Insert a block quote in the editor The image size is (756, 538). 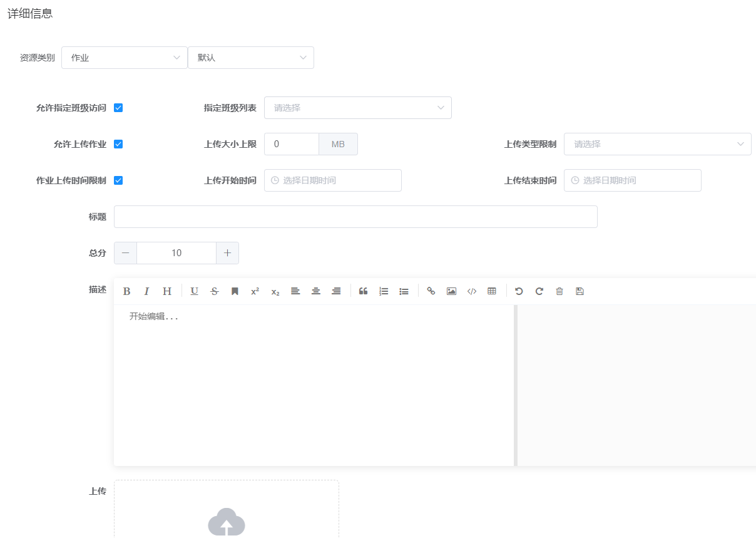(363, 291)
